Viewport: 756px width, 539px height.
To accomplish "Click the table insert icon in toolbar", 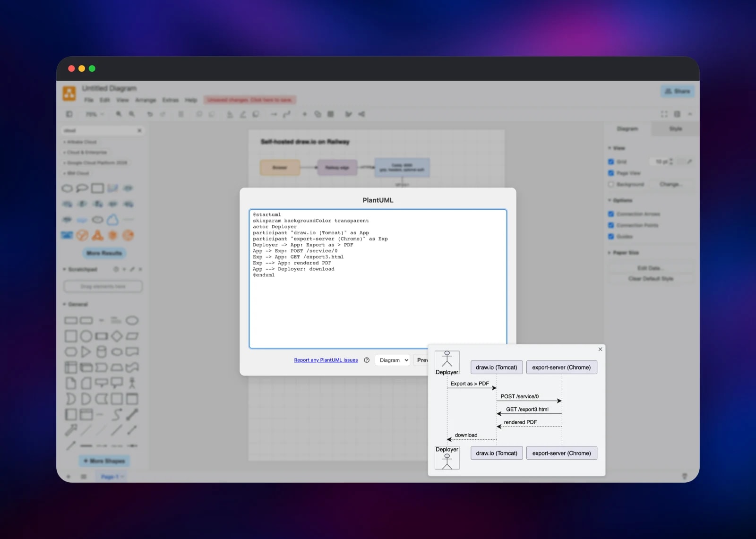I will [331, 114].
